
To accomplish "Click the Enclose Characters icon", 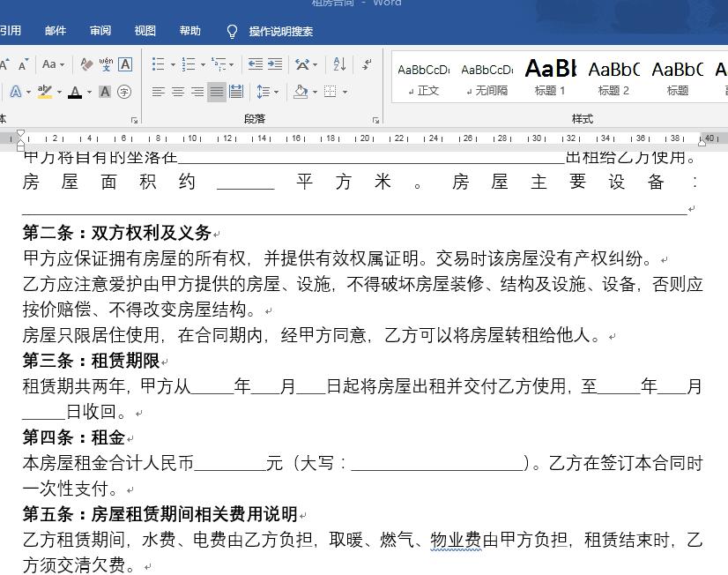I will pos(123,91).
